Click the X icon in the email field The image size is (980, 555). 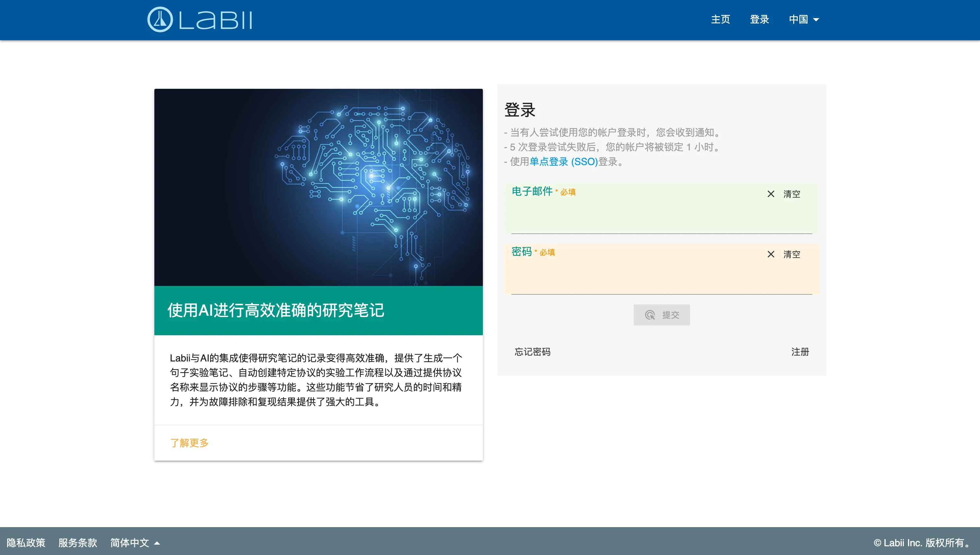point(771,194)
